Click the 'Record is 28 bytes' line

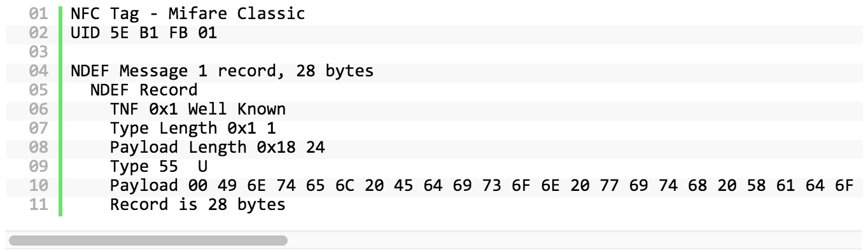(x=198, y=204)
